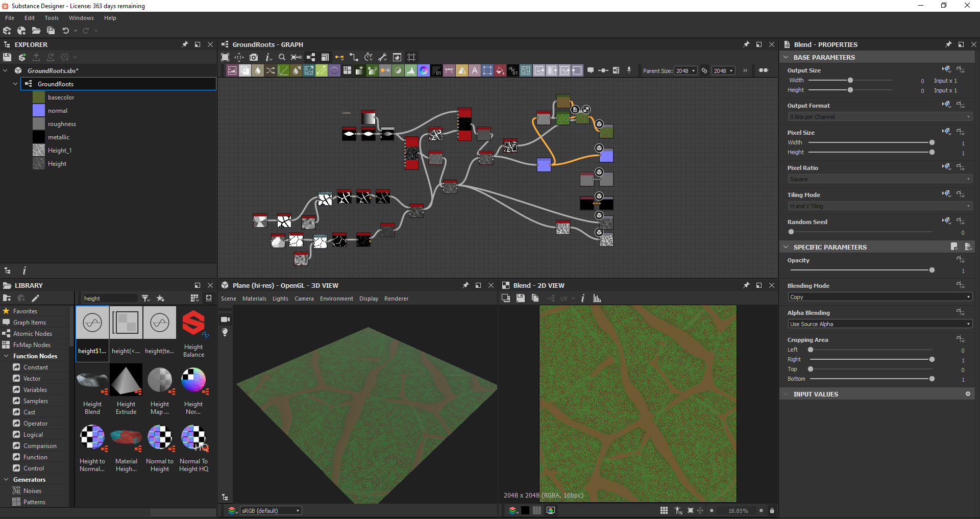This screenshot has width=980, height=519.
Task: Toggle the lock icon in 2D View footer
Action: click(x=772, y=510)
